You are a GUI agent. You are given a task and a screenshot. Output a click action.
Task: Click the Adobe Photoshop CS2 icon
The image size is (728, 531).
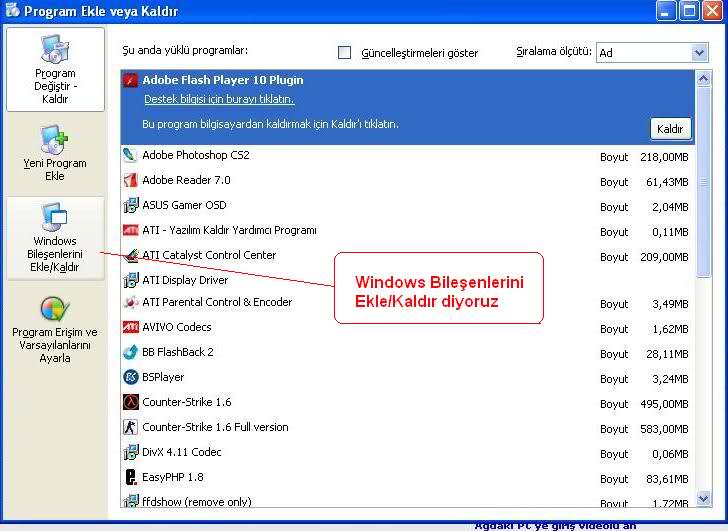point(130,155)
